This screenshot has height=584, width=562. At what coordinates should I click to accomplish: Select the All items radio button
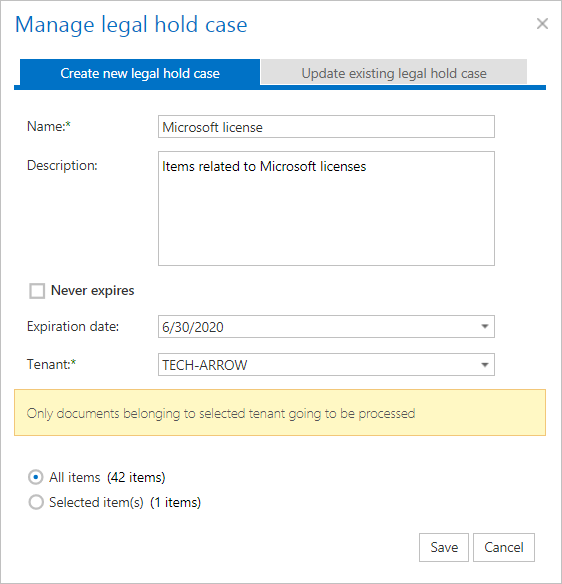click(36, 477)
